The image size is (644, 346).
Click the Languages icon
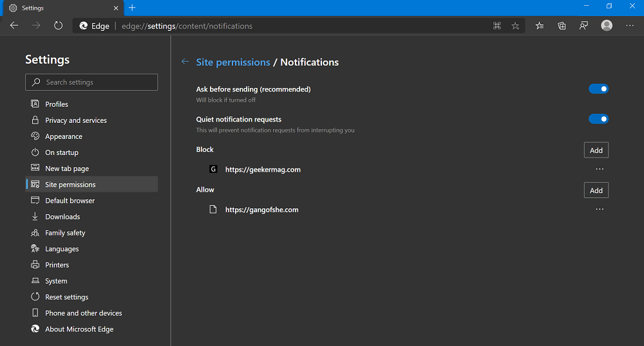click(35, 248)
